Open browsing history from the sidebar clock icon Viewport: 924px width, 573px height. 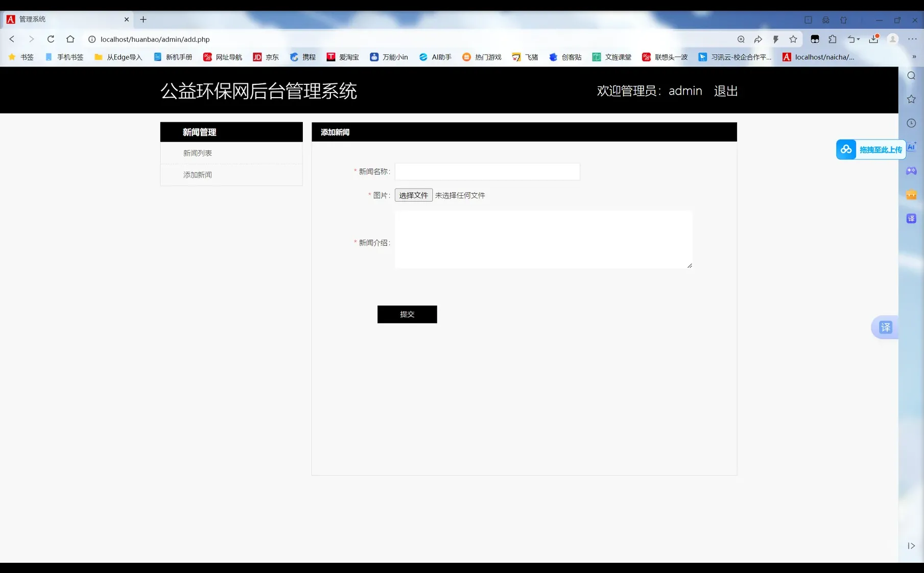point(911,123)
